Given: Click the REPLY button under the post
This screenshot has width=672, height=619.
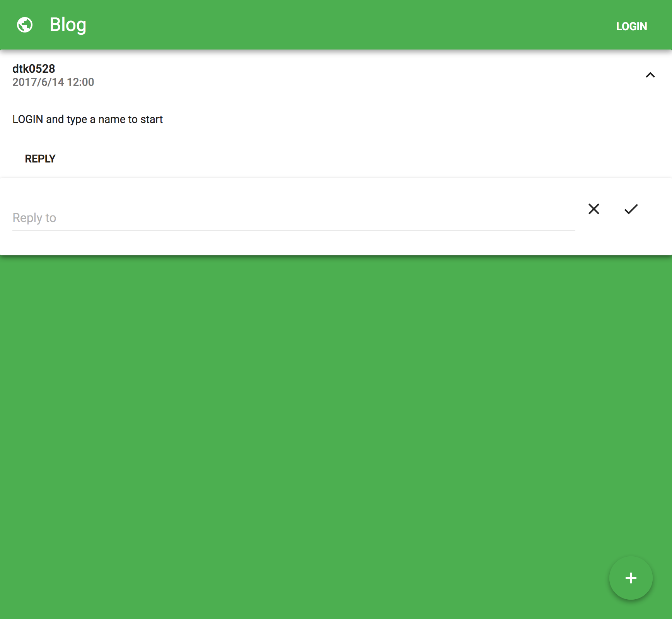Looking at the screenshot, I should point(40,159).
